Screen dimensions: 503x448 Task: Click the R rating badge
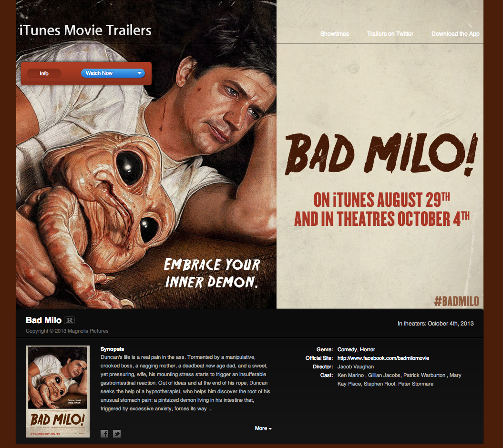click(69, 320)
